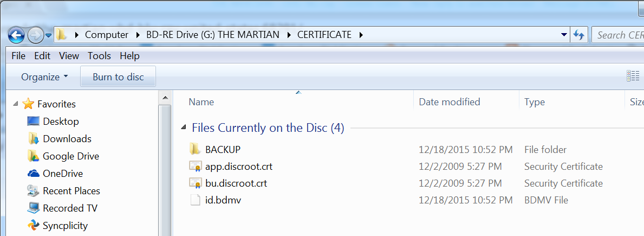Open the Organize dropdown menu
The height and width of the screenshot is (236, 644).
45,77
